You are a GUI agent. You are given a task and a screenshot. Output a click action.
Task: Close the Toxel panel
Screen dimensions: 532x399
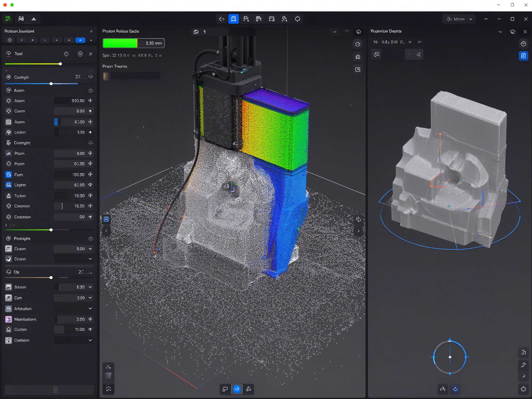[x=90, y=54]
